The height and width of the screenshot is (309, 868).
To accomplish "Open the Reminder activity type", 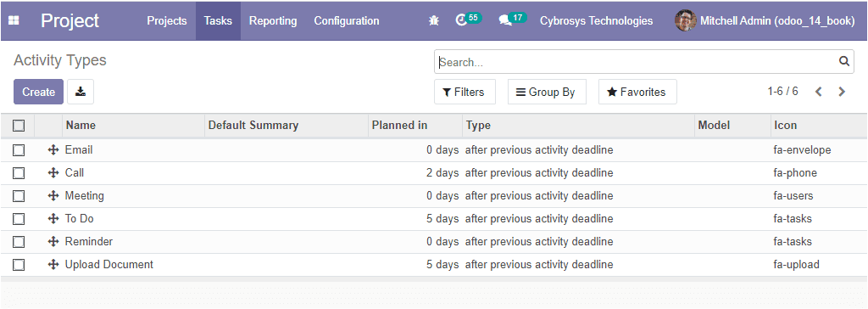I will point(88,241).
